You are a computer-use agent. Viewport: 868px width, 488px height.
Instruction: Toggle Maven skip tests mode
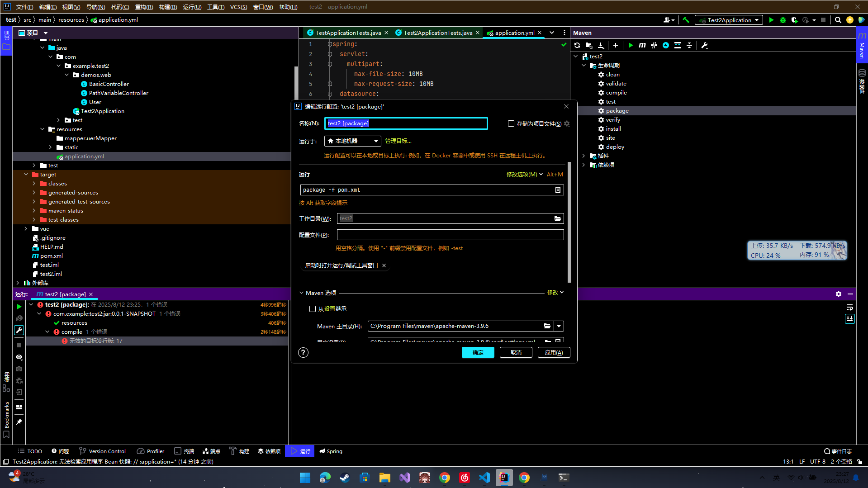click(666, 45)
